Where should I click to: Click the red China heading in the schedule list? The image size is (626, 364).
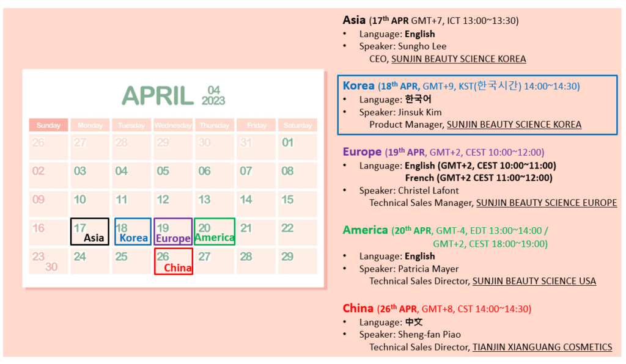coord(358,308)
